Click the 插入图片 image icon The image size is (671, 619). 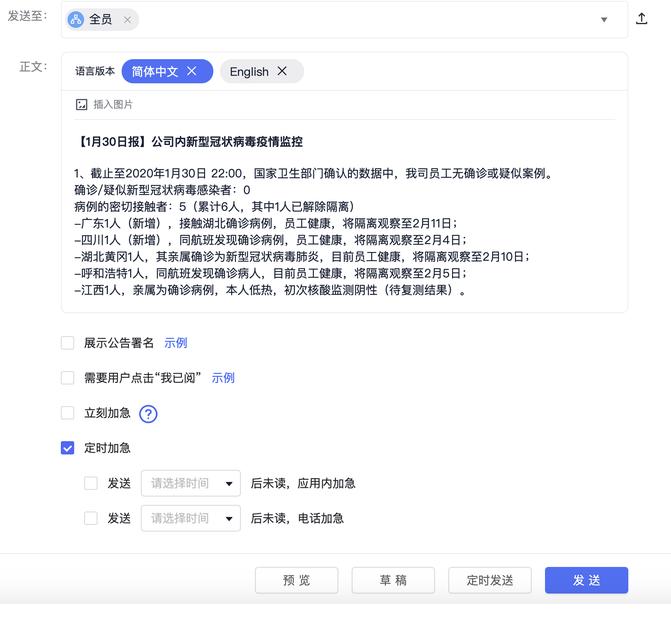[x=82, y=104]
